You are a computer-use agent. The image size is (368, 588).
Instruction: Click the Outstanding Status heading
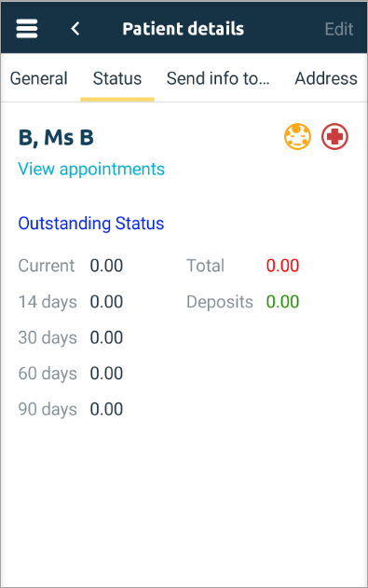[91, 223]
